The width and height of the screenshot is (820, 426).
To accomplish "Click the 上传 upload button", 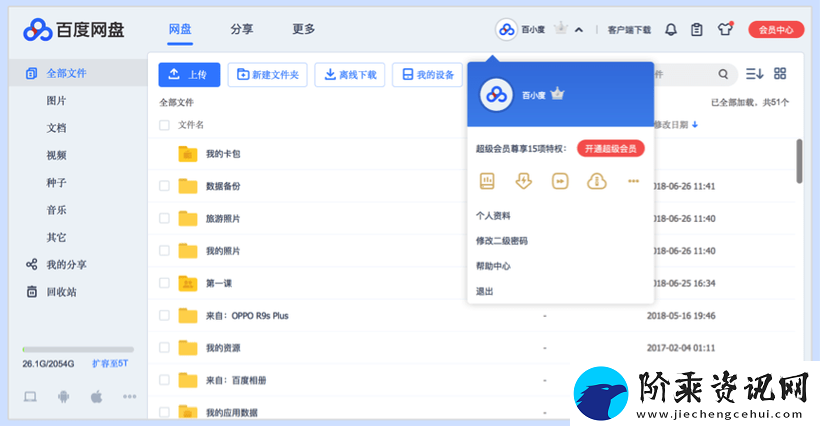I will tap(189, 75).
